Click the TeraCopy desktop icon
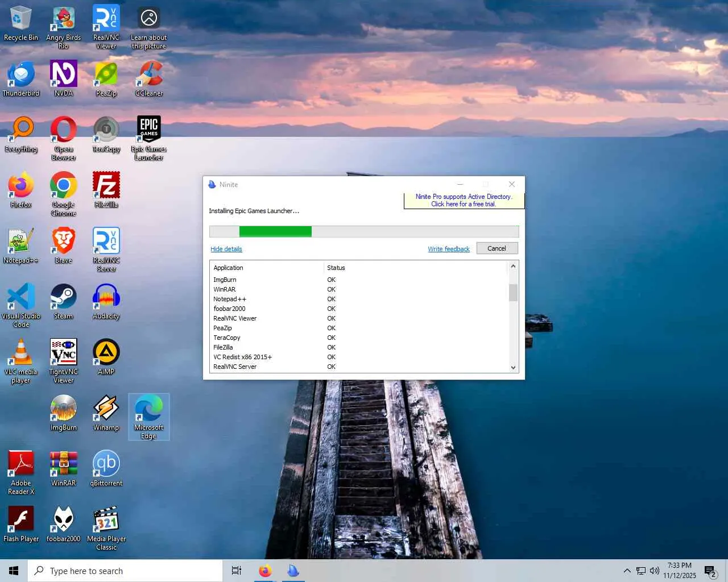728x582 pixels. pyautogui.click(x=106, y=135)
